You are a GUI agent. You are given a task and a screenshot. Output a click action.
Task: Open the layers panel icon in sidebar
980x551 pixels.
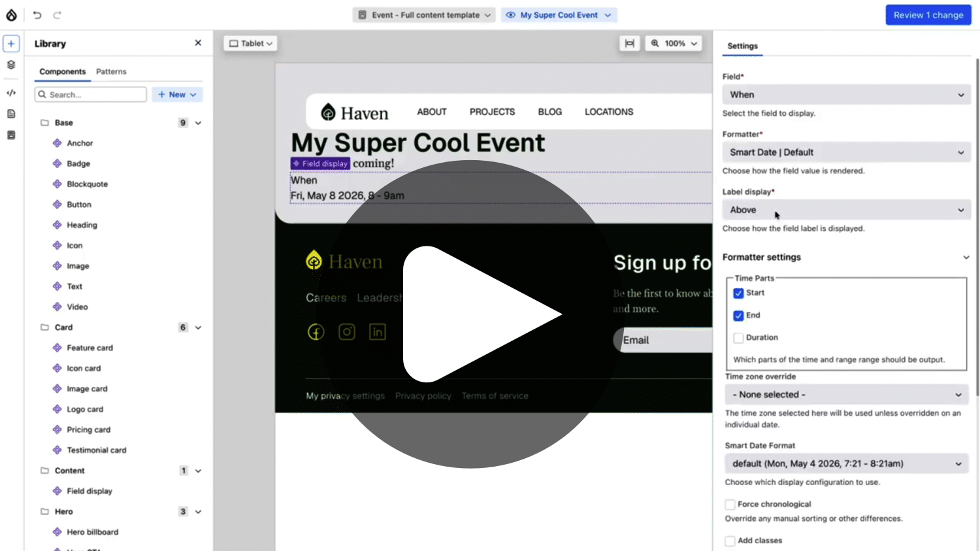11,65
